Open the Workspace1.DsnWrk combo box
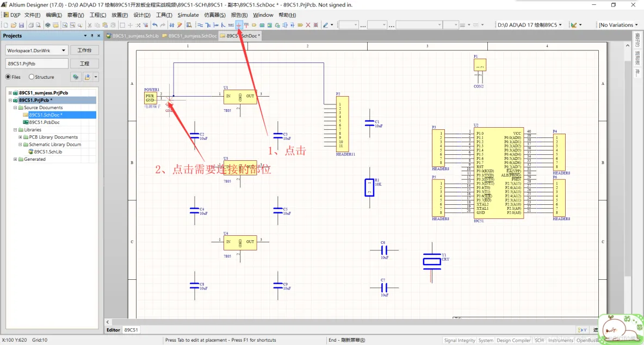644x345 pixels. [36, 51]
